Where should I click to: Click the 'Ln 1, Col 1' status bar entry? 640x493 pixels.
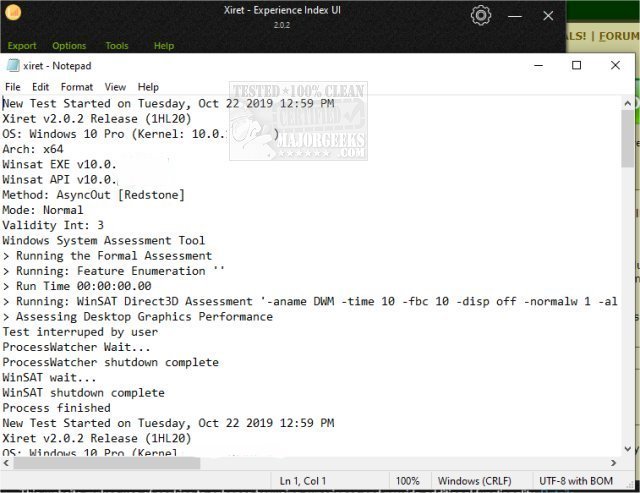click(x=303, y=481)
